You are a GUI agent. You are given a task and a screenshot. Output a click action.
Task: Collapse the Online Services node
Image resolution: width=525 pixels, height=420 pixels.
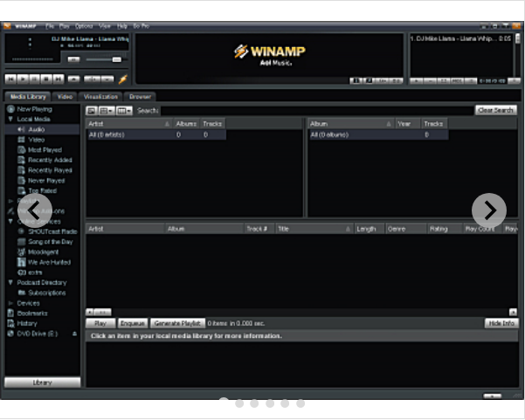tap(10, 221)
